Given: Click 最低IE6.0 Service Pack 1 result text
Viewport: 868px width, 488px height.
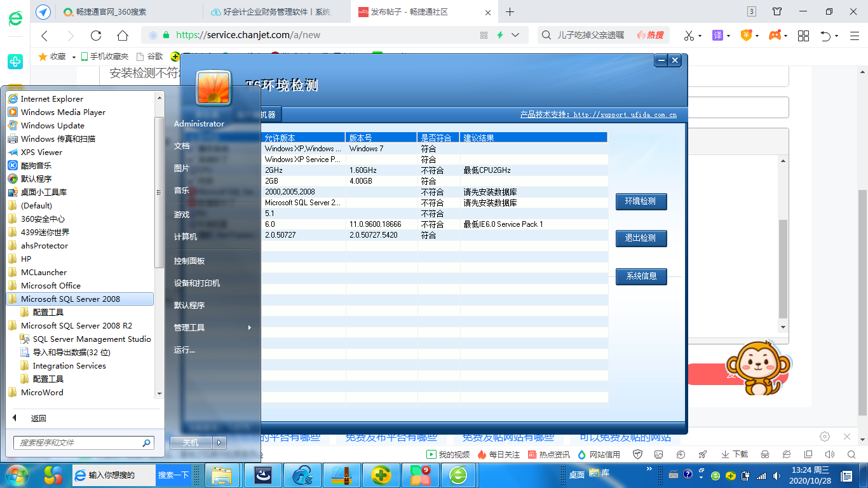Looking at the screenshot, I should click(x=503, y=224).
